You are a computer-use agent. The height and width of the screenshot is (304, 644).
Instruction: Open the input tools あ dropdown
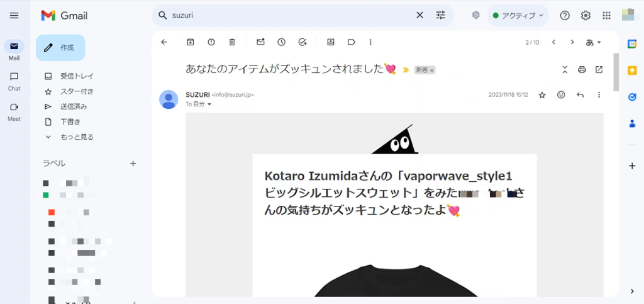pos(593,42)
